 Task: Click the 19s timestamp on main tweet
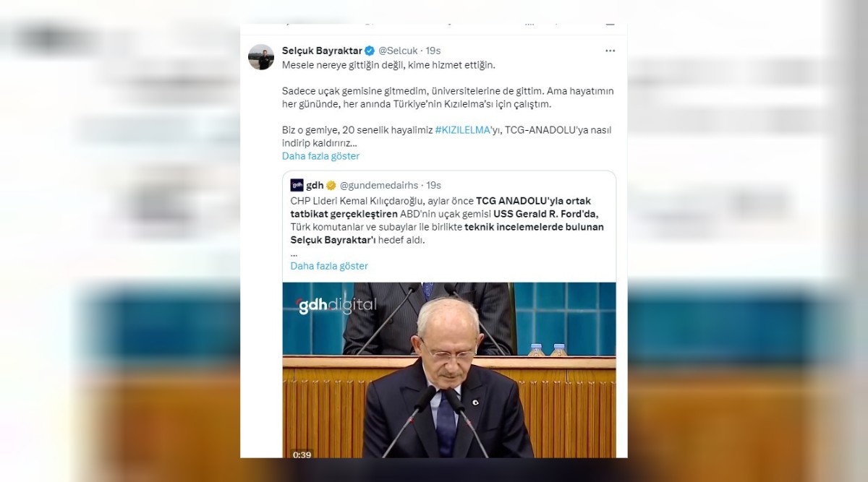pyautogui.click(x=433, y=51)
